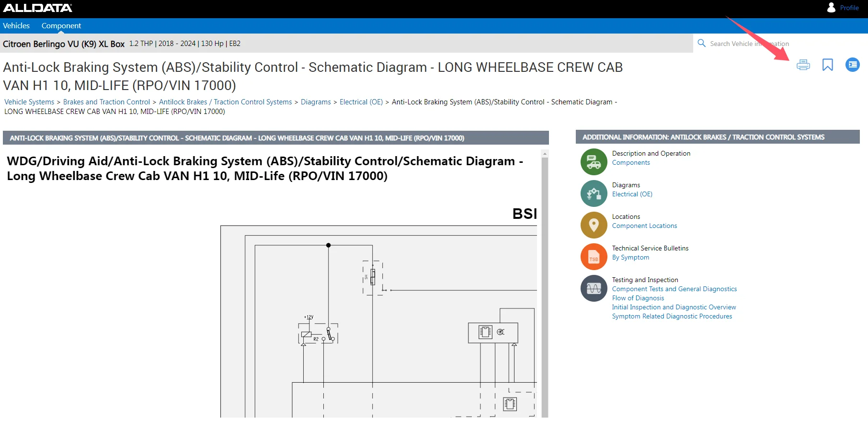The image size is (868, 431).
Task: Click the R2 relay symbol in schematic
Action: click(318, 334)
